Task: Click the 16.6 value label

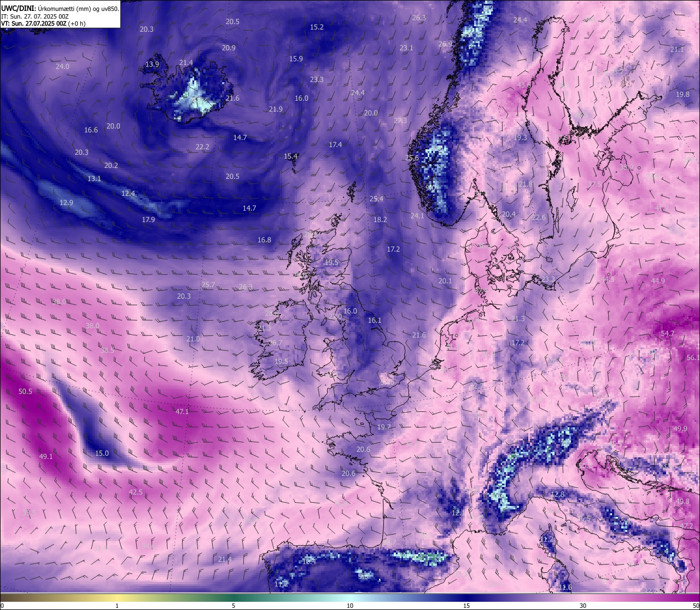Action: pos(91,130)
